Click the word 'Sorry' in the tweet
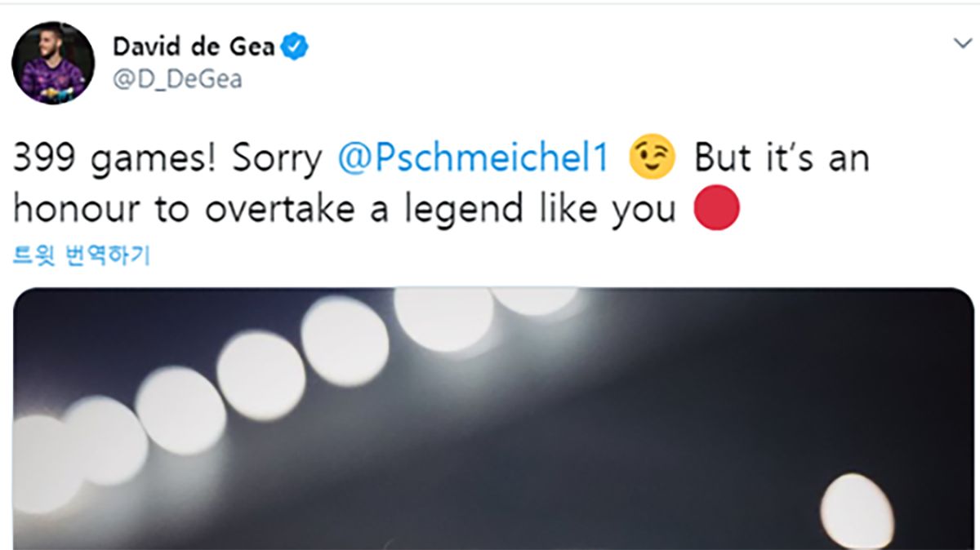 [x=277, y=159]
